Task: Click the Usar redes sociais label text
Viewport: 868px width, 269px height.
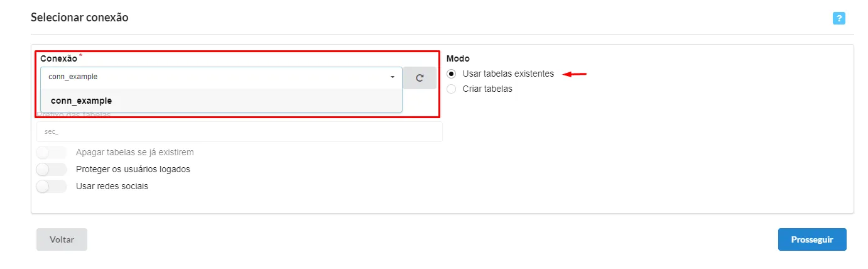Action: click(x=112, y=186)
